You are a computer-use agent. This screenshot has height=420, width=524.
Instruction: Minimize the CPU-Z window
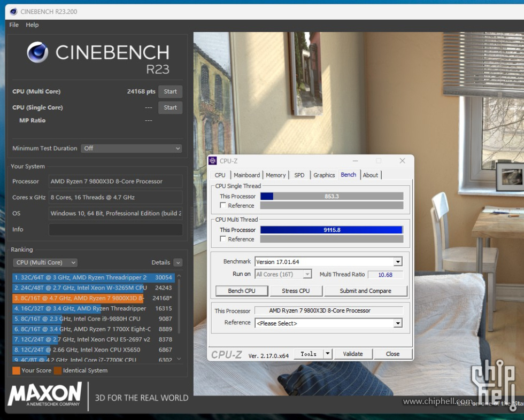coord(355,161)
